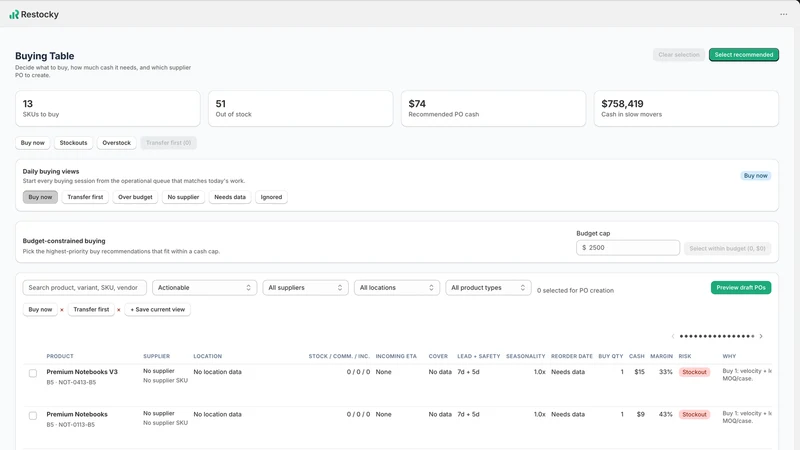Choose Ignored daily buying view
The height and width of the screenshot is (450, 800).
click(x=271, y=197)
